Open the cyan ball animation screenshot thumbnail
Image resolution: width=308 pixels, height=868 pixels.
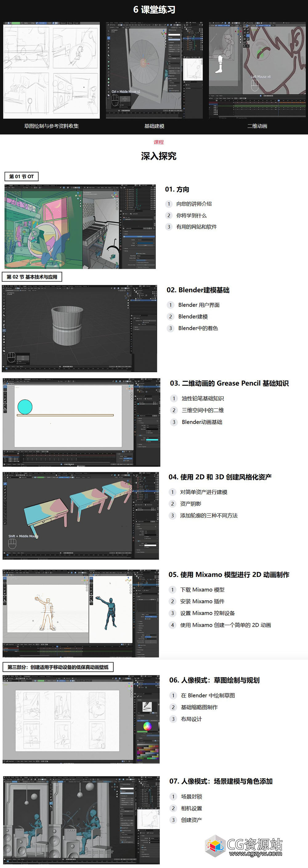pos(81,422)
